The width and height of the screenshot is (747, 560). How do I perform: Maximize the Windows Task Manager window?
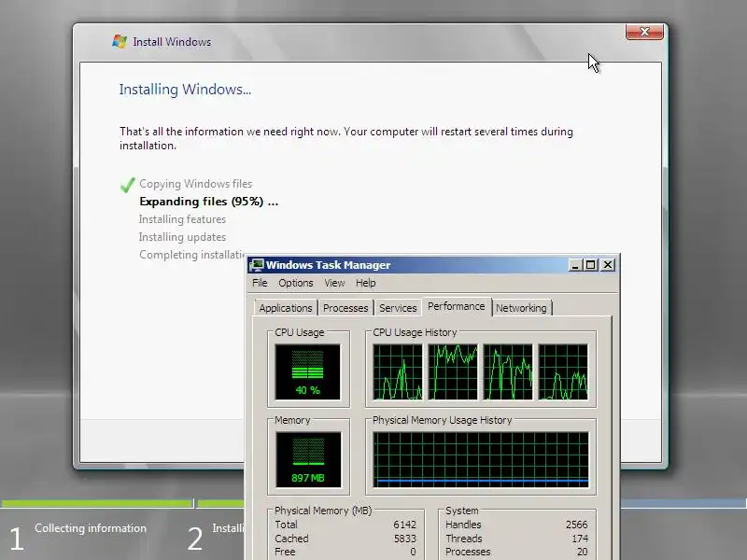(591, 265)
